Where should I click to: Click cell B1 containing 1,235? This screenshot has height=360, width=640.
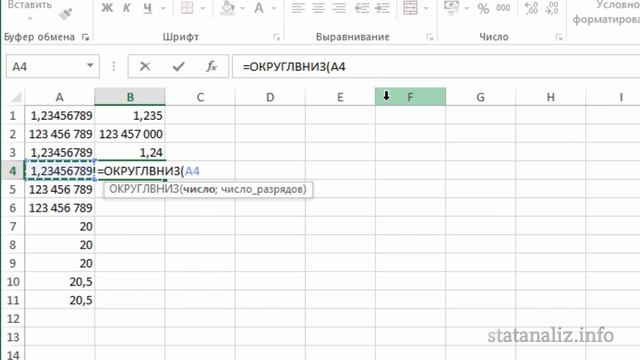pyautogui.click(x=130, y=116)
